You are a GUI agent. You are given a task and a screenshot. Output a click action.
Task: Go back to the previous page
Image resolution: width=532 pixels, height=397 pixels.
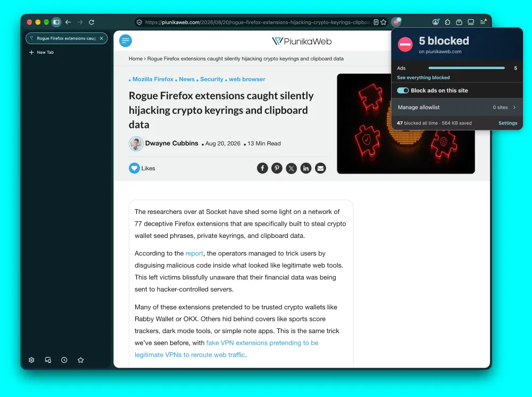click(x=68, y=22)
